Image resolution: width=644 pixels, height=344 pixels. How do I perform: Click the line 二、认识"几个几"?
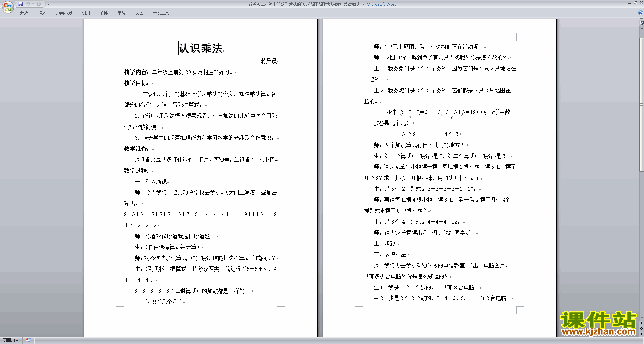click(x=158, y=302)
